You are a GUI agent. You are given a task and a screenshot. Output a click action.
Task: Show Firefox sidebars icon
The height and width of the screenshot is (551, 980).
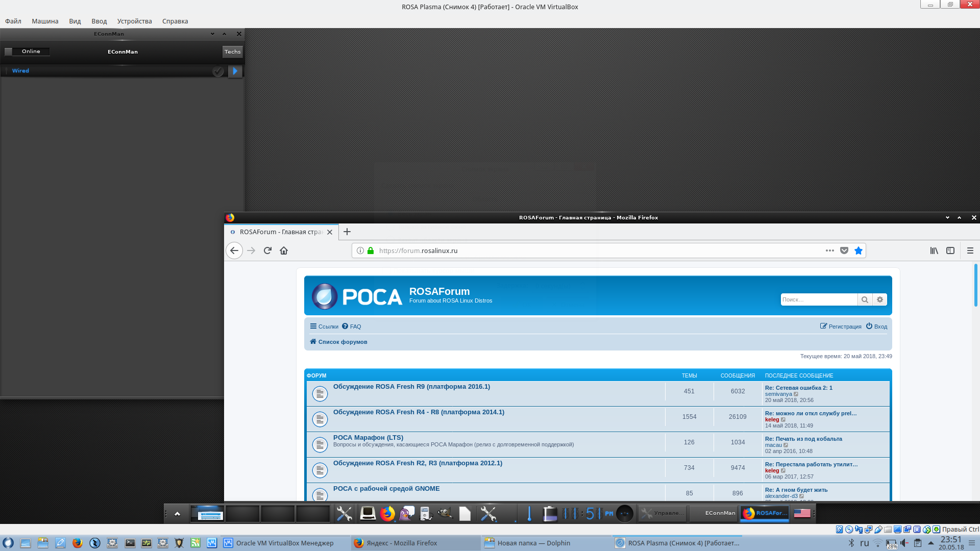click(x=950, y=251)
